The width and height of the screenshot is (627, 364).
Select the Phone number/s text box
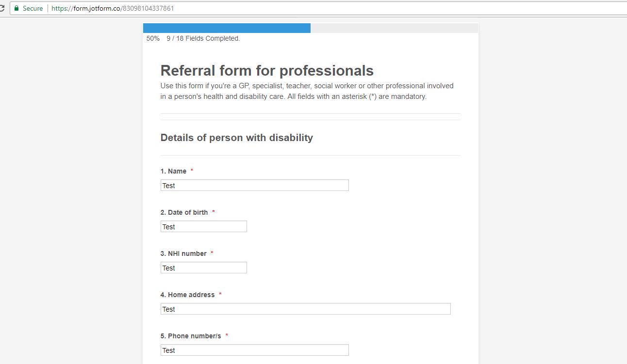click(x=254, y=350)
